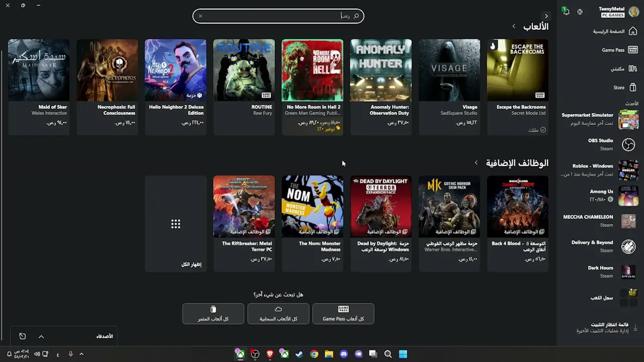The height and width of the screenshot is (362, 644).
Task: Open the Friends (الأصدقاء) panel label
Action: pos(105,336)
